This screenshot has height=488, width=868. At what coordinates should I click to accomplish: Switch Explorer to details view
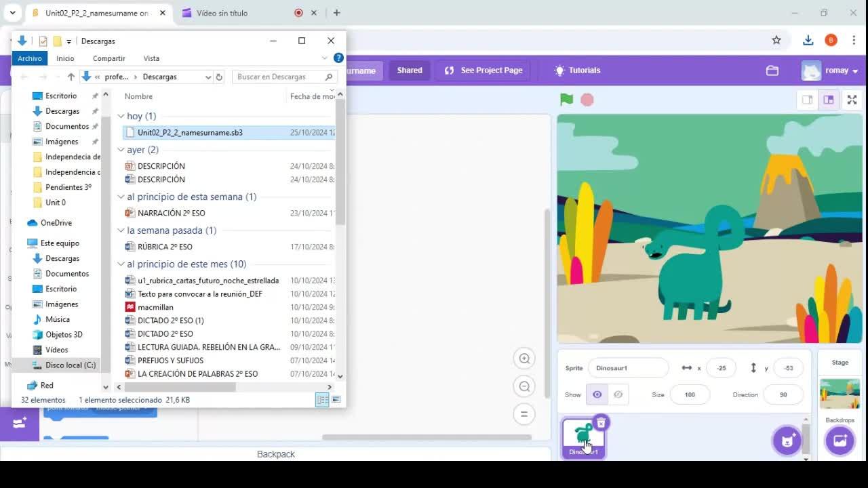322,400
